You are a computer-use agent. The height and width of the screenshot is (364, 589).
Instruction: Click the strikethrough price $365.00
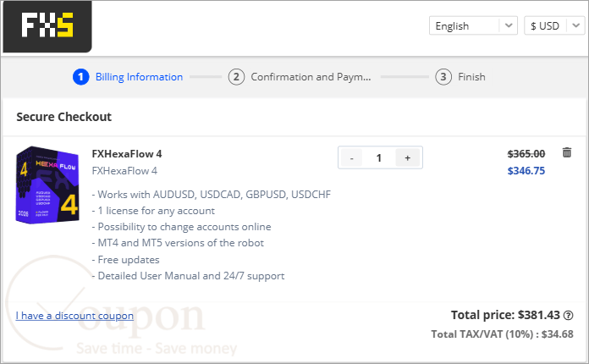(526, 153)
